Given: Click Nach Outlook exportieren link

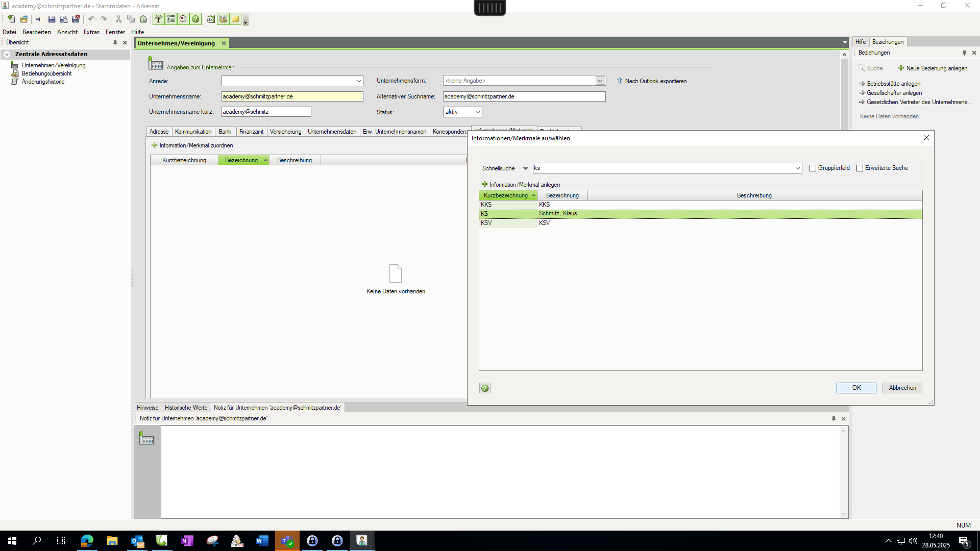Looking at the screenshot, I should (655, 81).
